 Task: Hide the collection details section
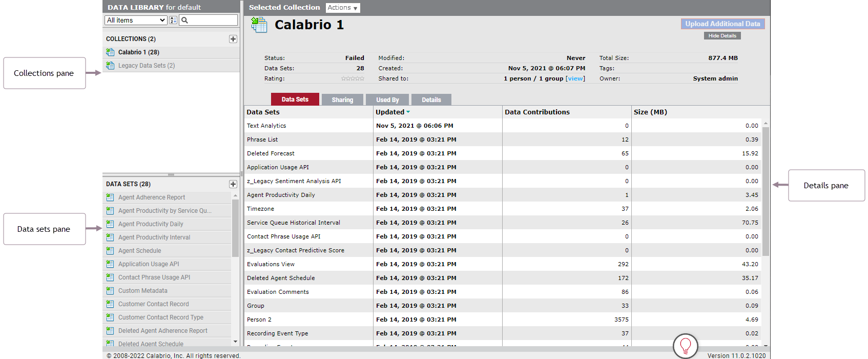(722, 36)
